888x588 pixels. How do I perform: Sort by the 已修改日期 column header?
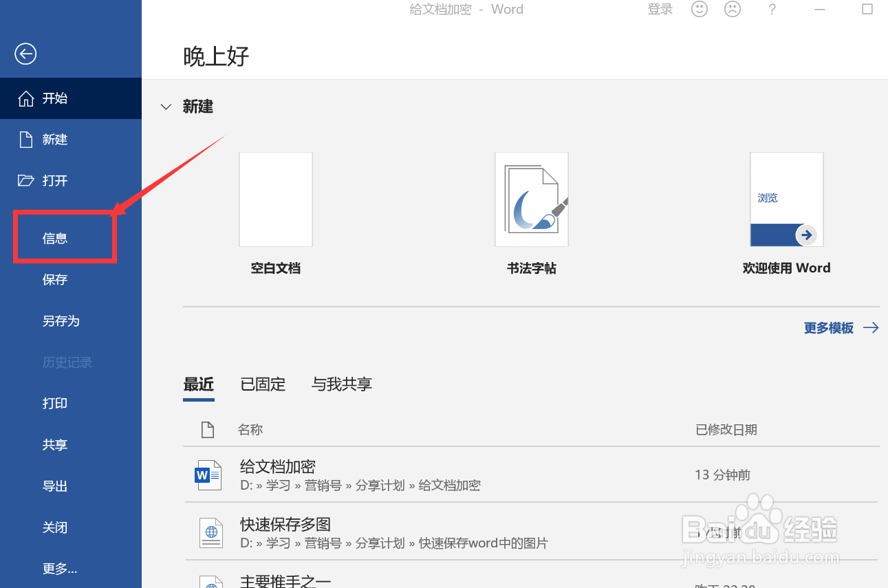click(x=726, y=430)
